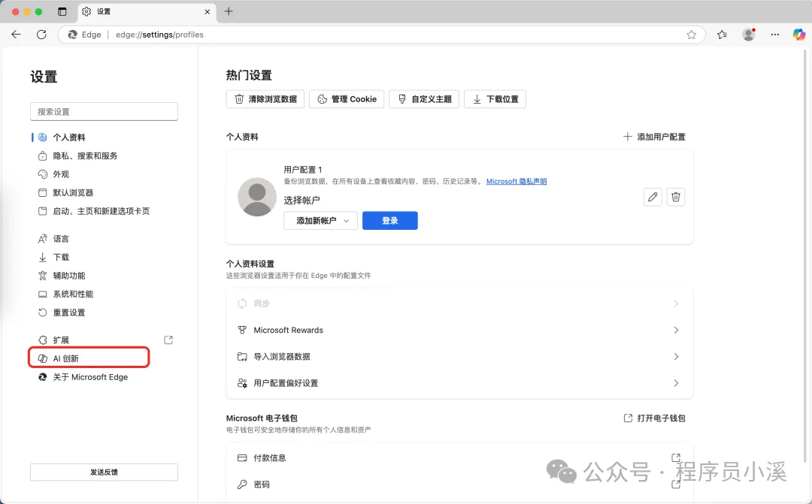Click the 自定义主题 button
Viewport: 812px width, 504px height.
[424, 99]
